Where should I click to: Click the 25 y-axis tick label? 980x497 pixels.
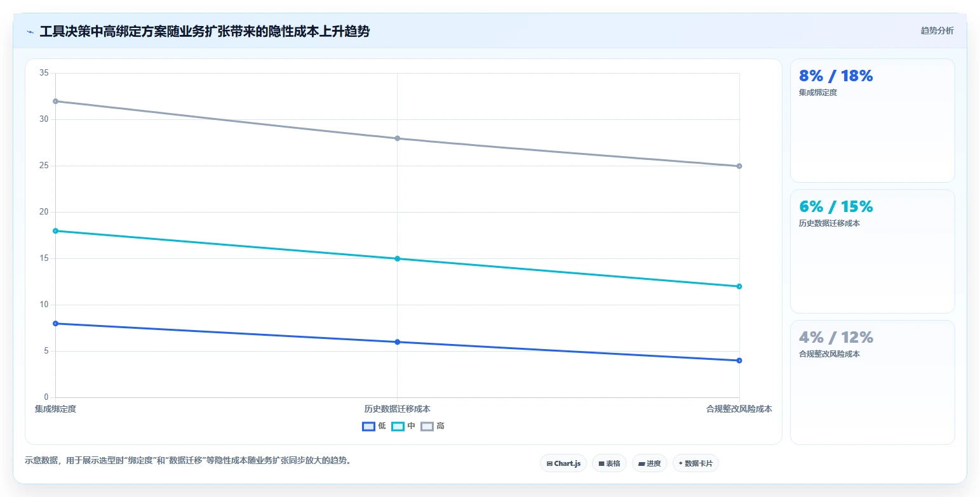44,166
